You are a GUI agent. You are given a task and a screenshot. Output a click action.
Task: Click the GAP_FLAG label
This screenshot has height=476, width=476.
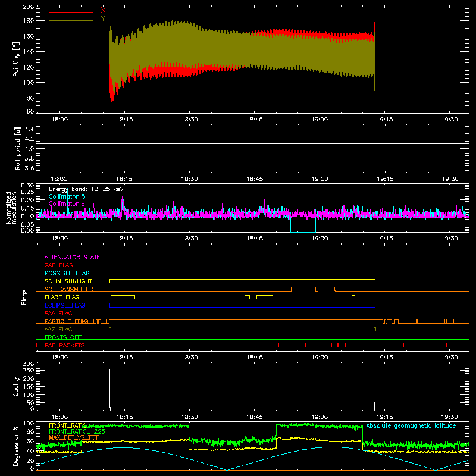coord(58,265)
